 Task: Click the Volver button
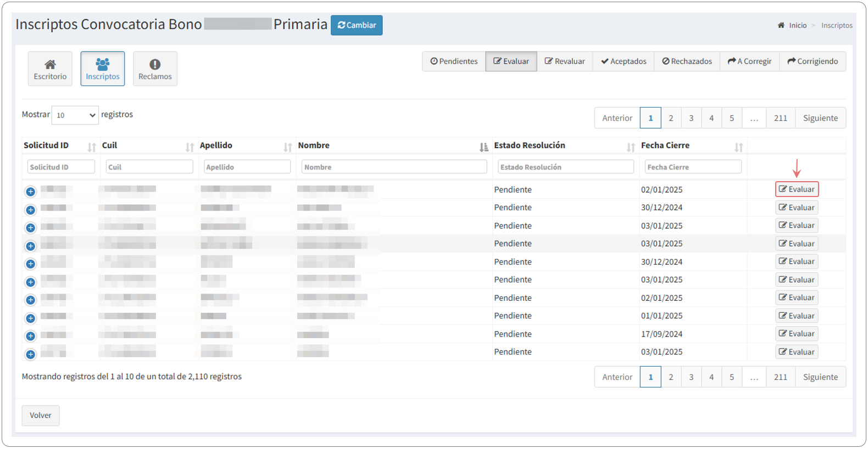(41, 416)
